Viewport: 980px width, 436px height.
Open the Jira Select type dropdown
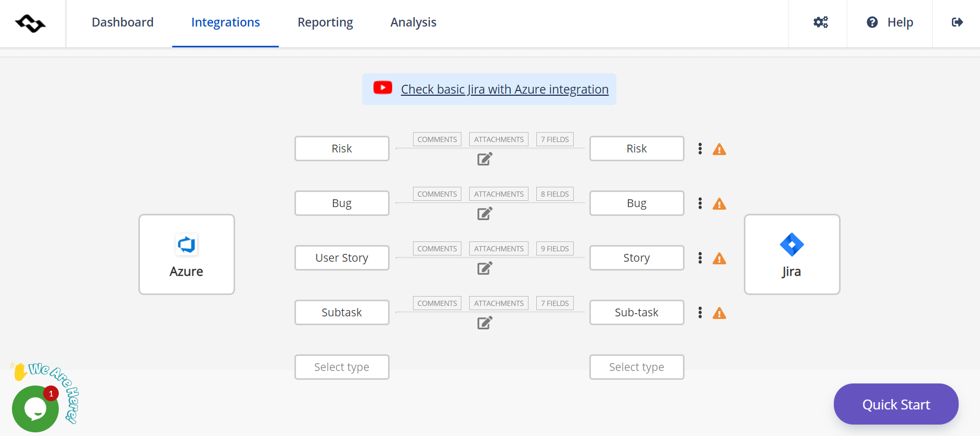(637, 367)
